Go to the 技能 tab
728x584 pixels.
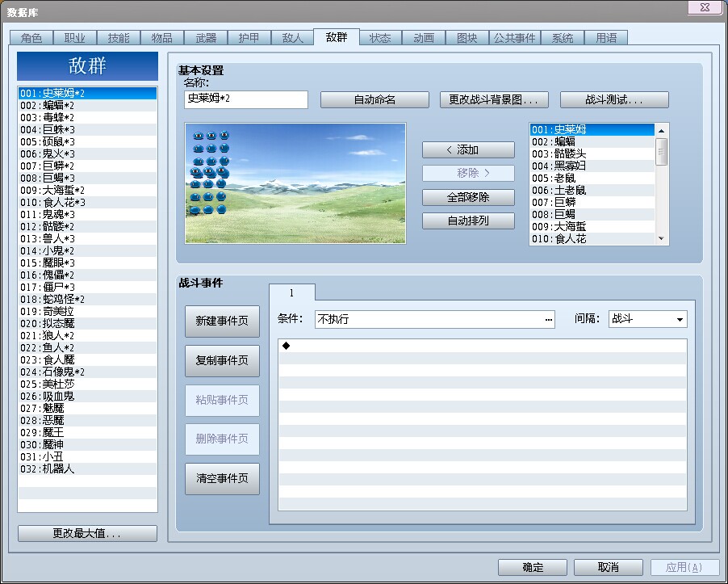tap(119, 38)
